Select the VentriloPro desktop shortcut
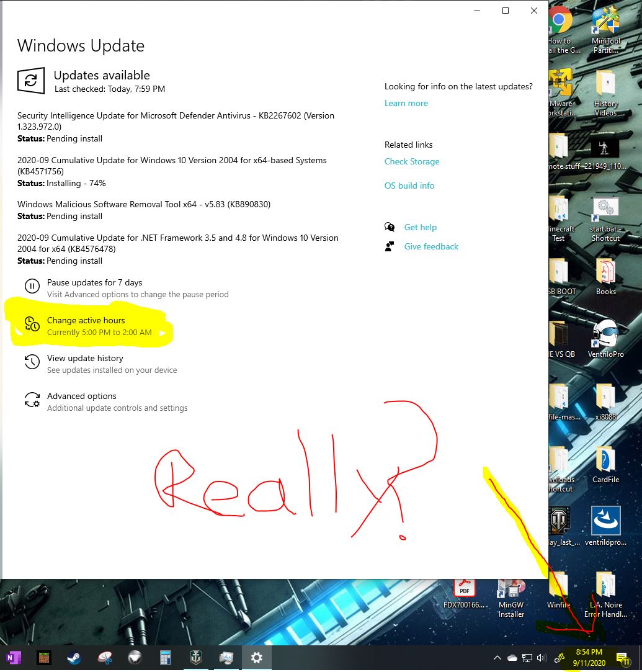The width and height of the screenshot is (642, 672). (605, 339)
